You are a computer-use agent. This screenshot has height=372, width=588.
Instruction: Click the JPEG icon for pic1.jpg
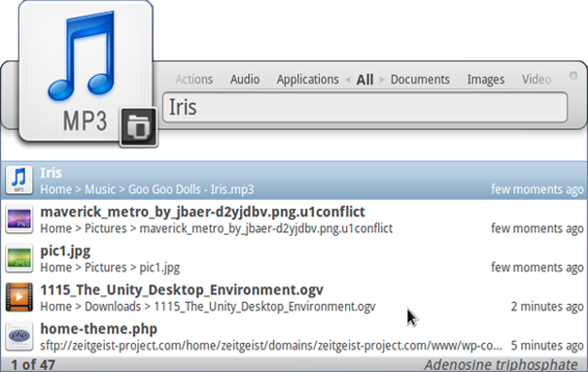coord(19,257)
